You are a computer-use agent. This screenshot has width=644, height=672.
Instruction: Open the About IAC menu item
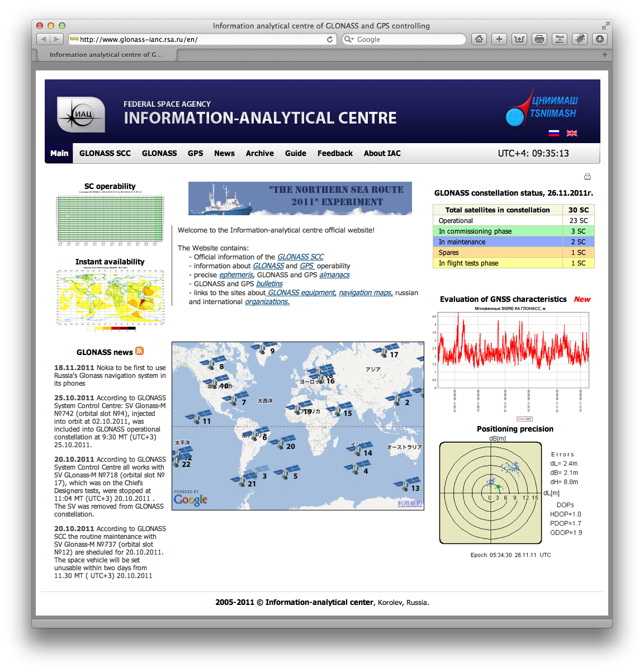point(382,153)
